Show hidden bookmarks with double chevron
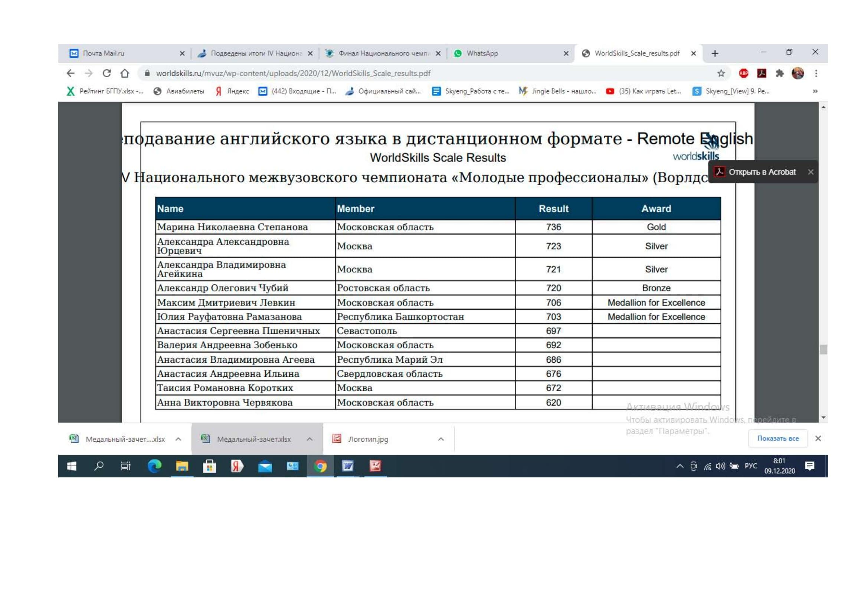The height and width of the screenshot is (614, 868). (815, 91)
